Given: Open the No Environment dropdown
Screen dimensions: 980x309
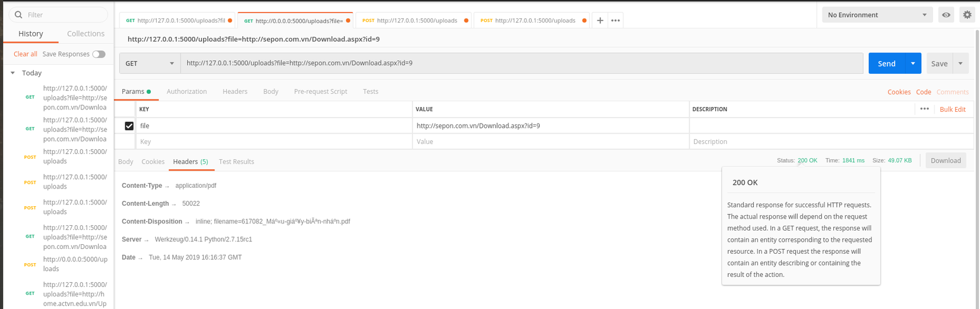Looking at the screenshot, I should point(876,15).
